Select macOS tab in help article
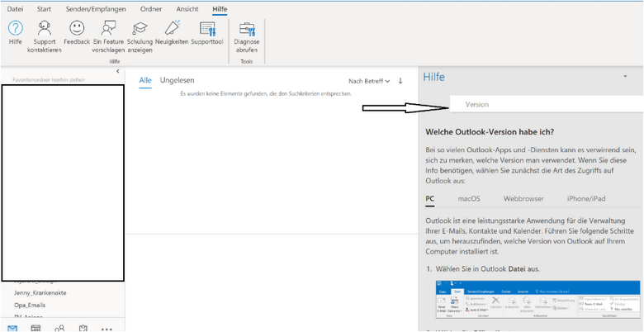 click(469, 199)
